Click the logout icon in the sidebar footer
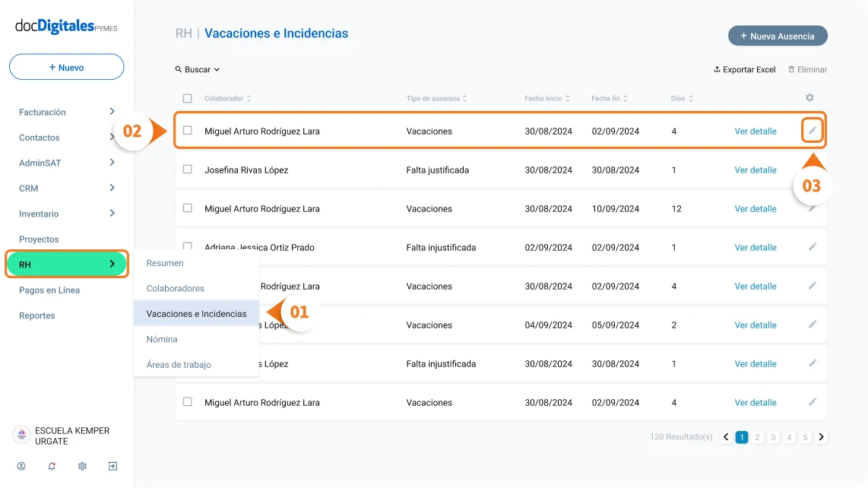868x488 pixels. [112, 466]
